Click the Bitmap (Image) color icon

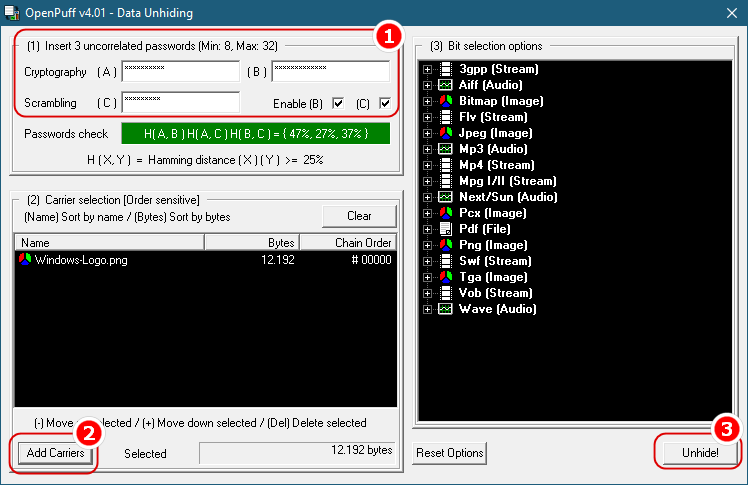click(446, 101)
